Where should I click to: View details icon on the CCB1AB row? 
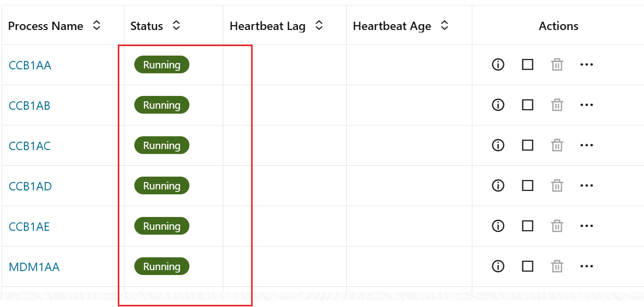497,105
